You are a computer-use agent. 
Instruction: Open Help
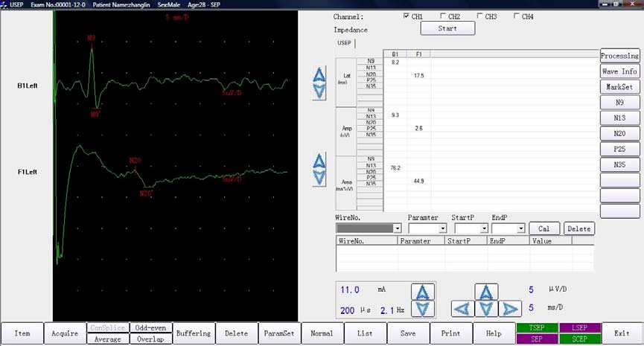coord(494,333)
